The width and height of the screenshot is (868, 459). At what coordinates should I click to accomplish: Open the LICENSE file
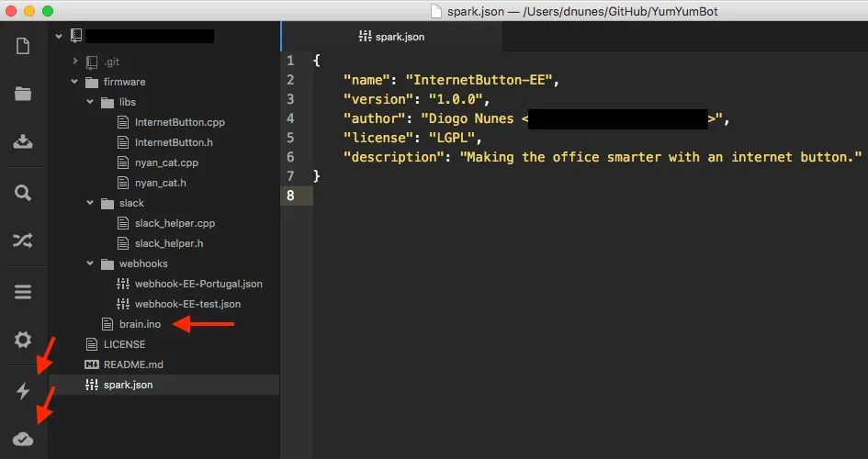click(125, 344)
